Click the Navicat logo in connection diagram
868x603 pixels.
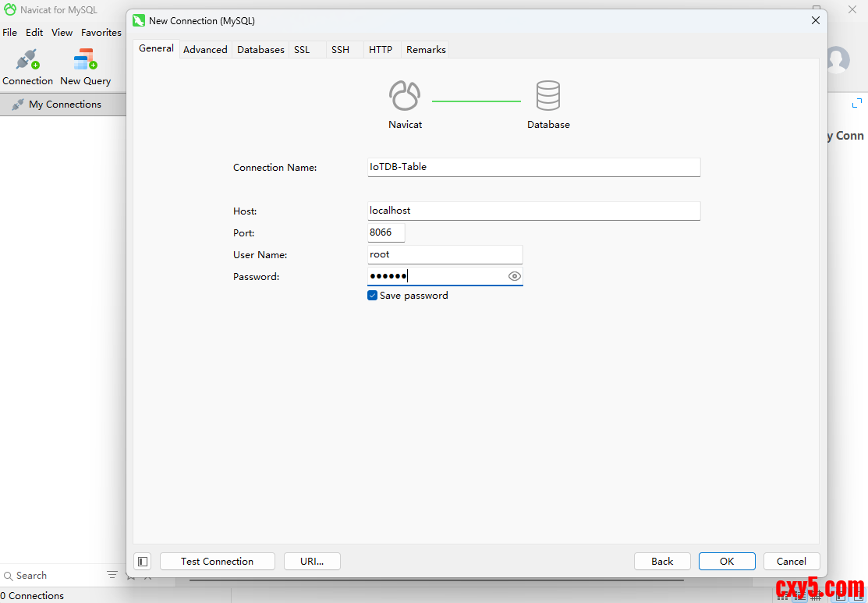click(405, 96)
